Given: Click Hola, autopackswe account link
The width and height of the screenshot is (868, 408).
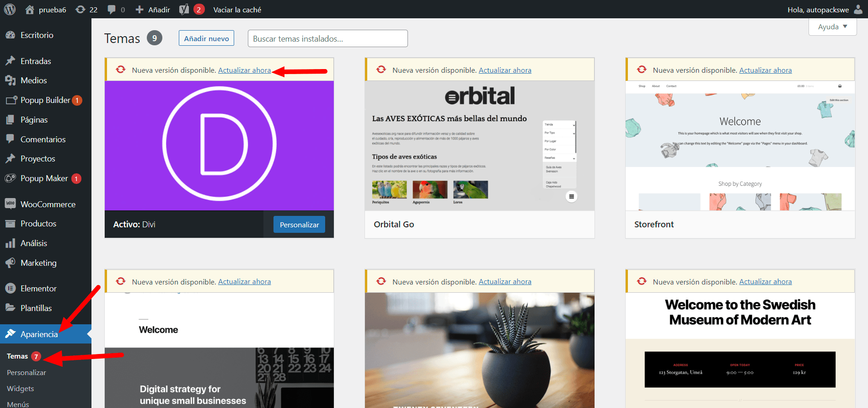Looking at the screenshot, I should (x=818, y=10).
